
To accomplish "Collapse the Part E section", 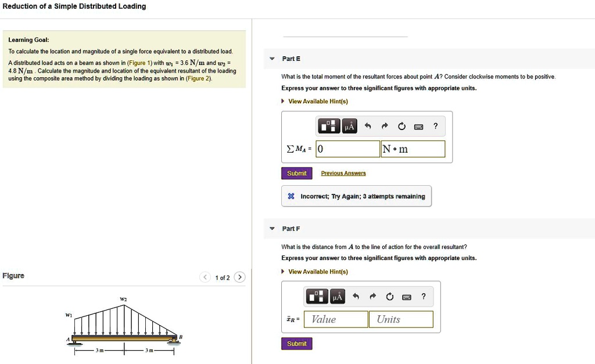I will tap(271, 58).
